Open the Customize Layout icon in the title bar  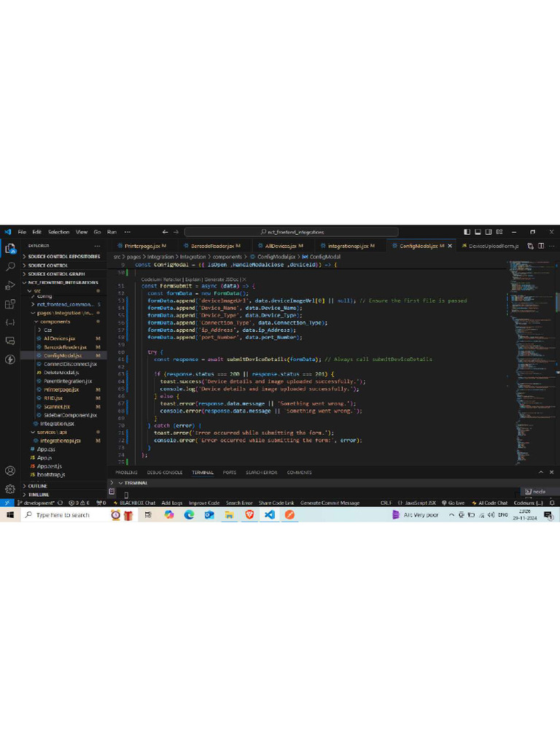(x=499, y=232)
